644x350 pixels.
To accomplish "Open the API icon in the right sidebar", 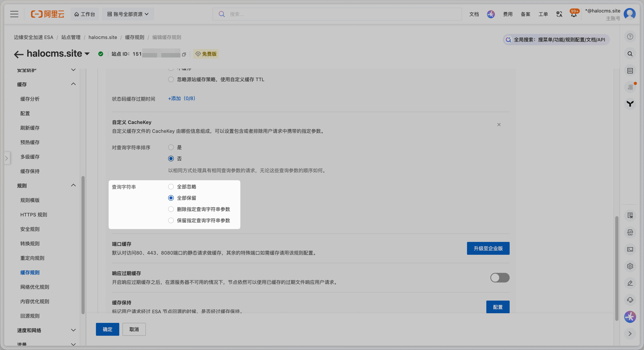I will coord(630,232).
